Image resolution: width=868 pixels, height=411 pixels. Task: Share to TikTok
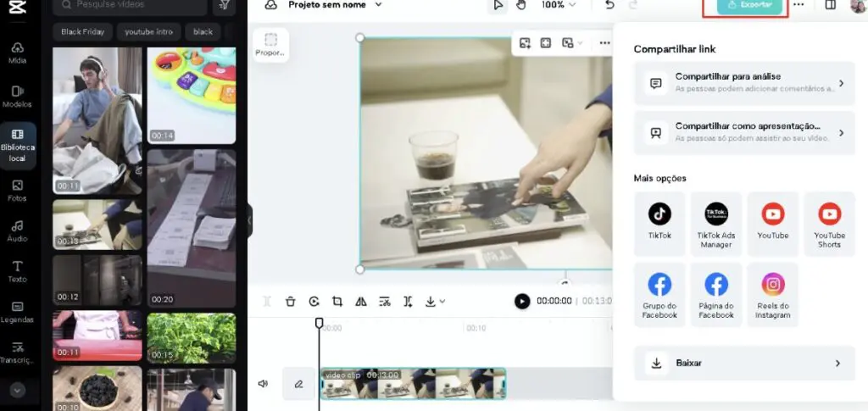[x=659, y=224]
